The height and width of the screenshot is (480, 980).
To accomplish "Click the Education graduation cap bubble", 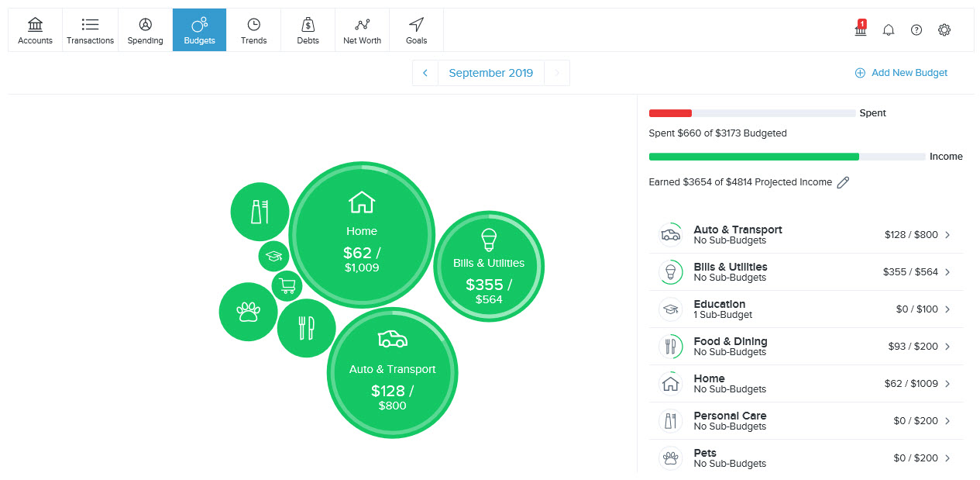I will (273, 256).
